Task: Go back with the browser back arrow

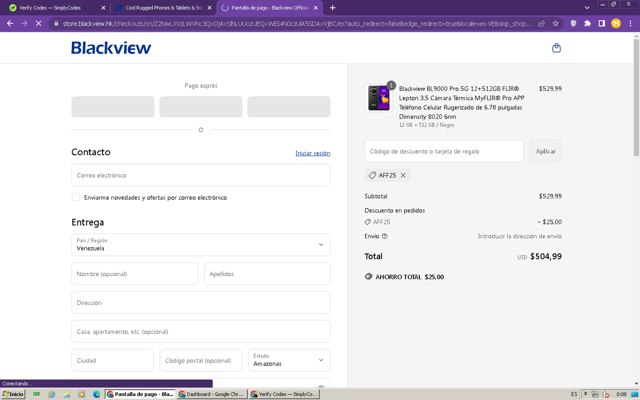Action: [10, 24]
